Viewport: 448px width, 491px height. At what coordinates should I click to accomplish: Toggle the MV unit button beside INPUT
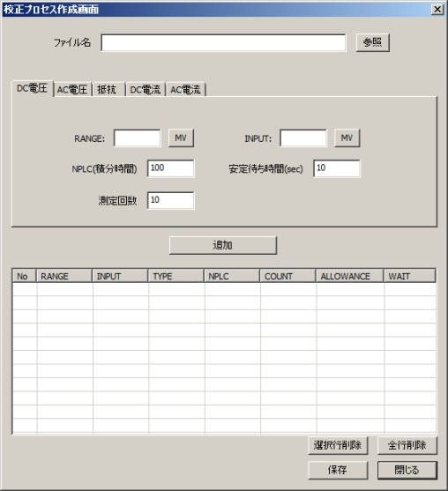[x=347, y=138]
